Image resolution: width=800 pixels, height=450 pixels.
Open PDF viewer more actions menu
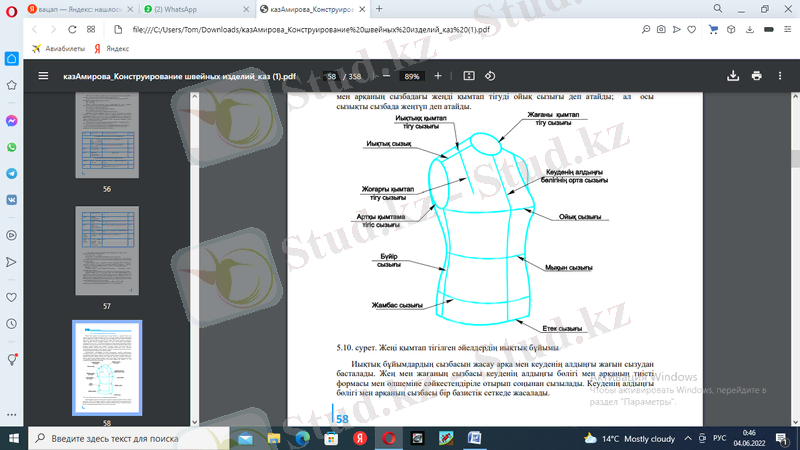780,76
